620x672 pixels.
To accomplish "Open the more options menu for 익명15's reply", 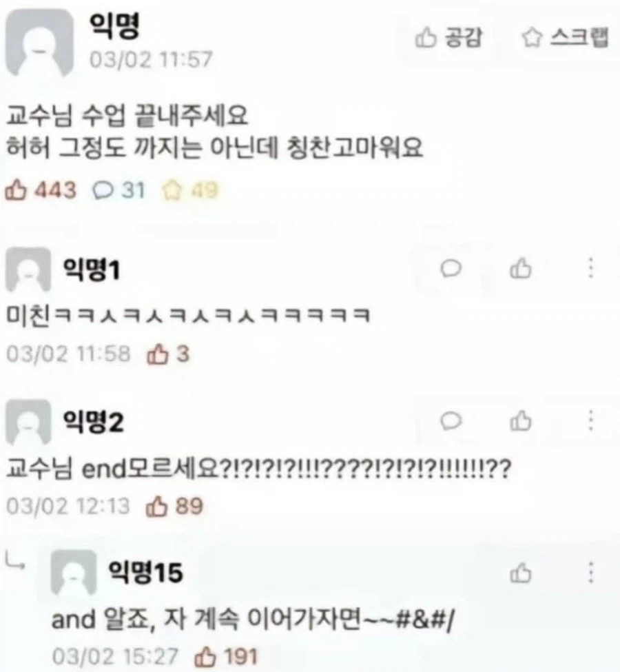I will pyautogui.click(x=591, y=573).
